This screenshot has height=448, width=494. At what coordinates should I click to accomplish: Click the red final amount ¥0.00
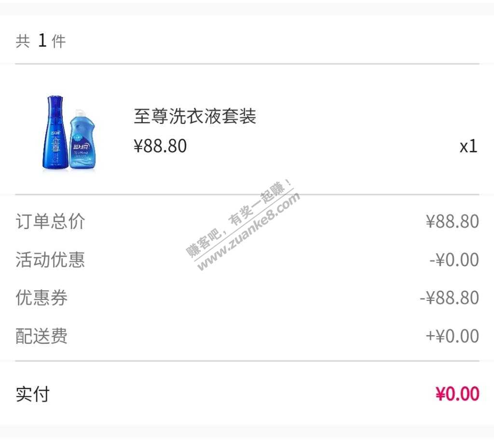click(457, 394)
